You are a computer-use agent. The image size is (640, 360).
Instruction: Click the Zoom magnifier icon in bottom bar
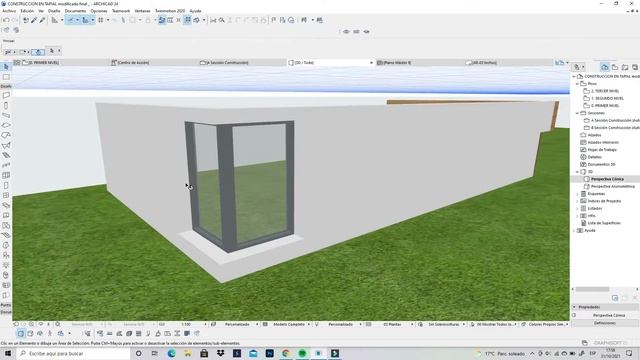pyautogui.click(x=58, y=324)
